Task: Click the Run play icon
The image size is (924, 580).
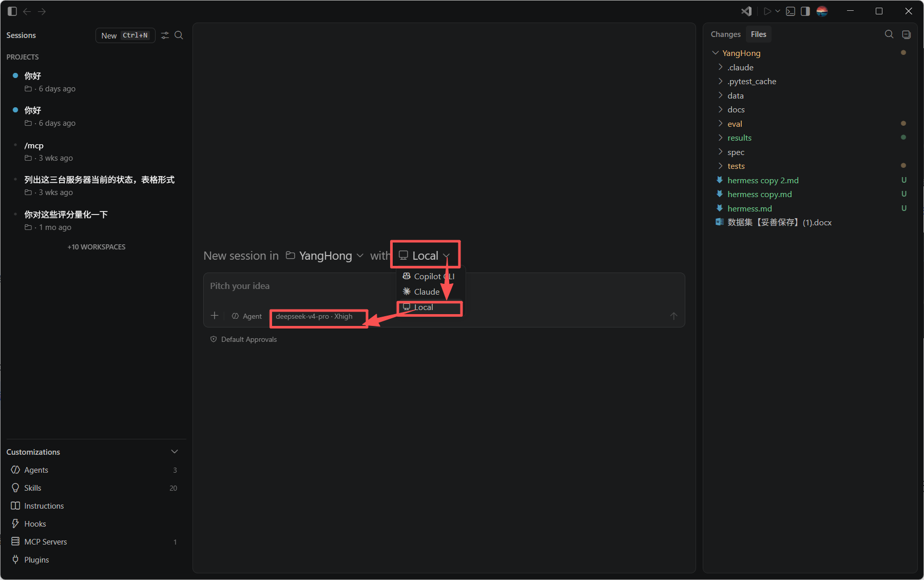Action: click(767, 11)
